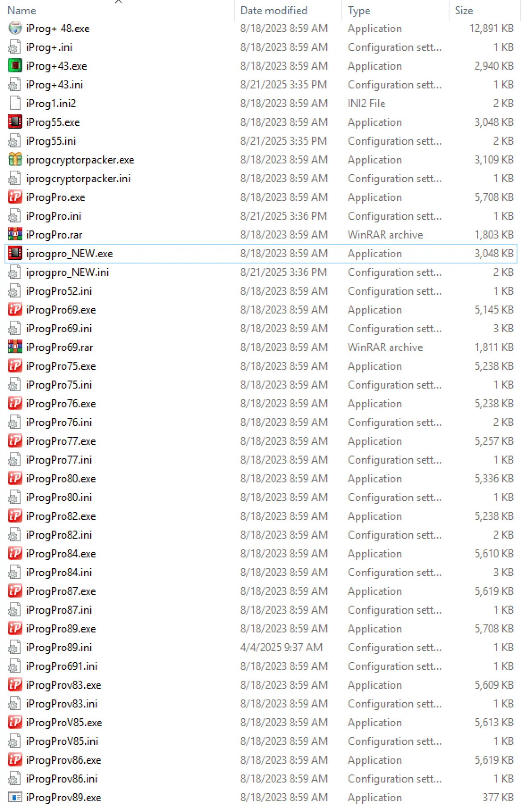
Task: Sort by the Size column header
Action: coord(464,11)
